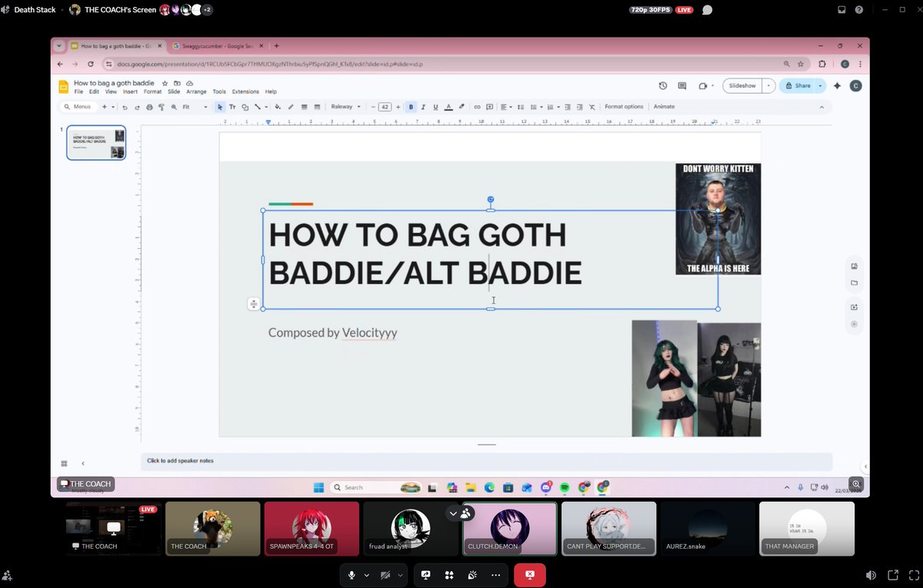Hide the menus with collapse chevron
This screenshot has width=923, height=588.
(x=821, y=107)
